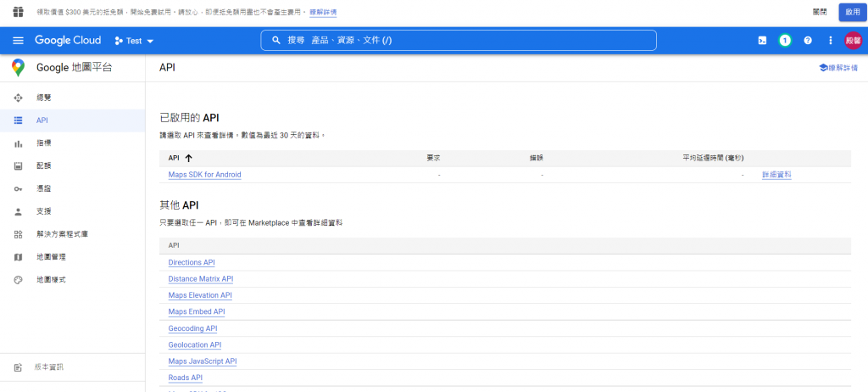Click the 要求 requests column header
Screen dimensions: 868x392
pyautogui.click(x=433, y=158)
